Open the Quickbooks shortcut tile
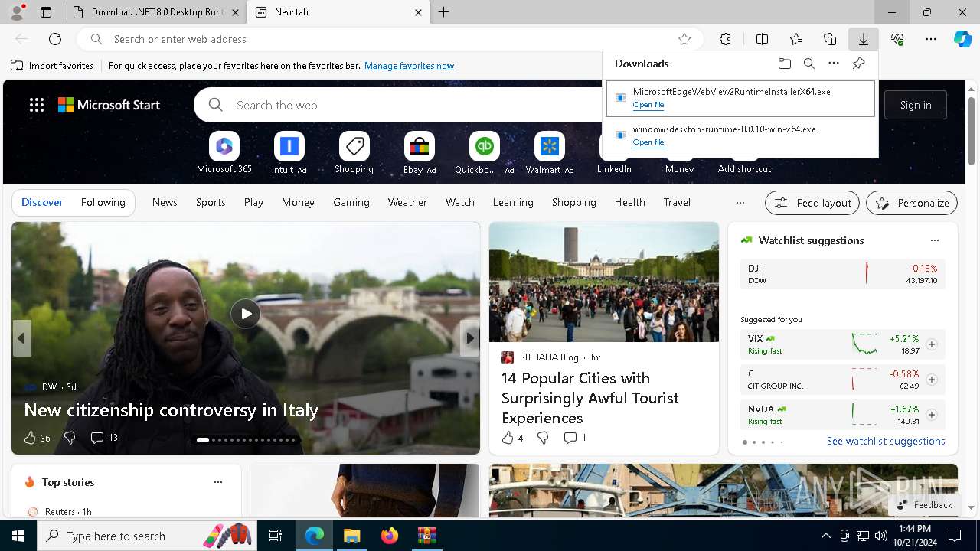The height and width of the screenshot is (551, 980). [484, 152]
